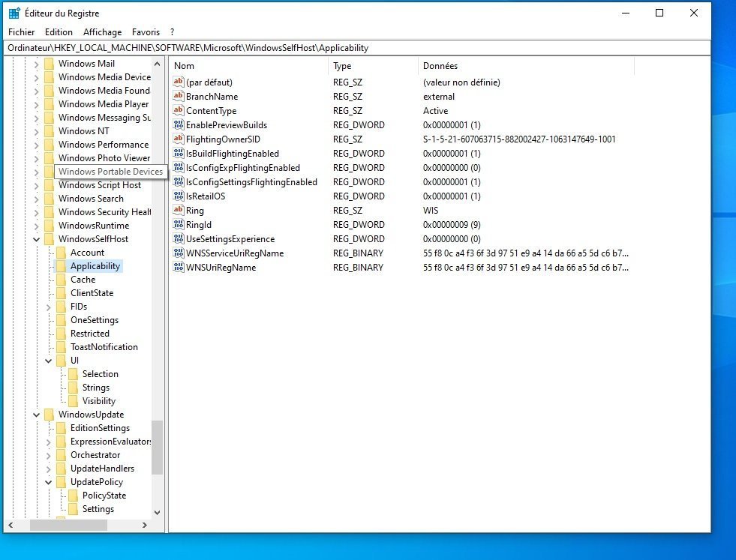
Task: Open the Fichier menu
Action: coord(22,32)
